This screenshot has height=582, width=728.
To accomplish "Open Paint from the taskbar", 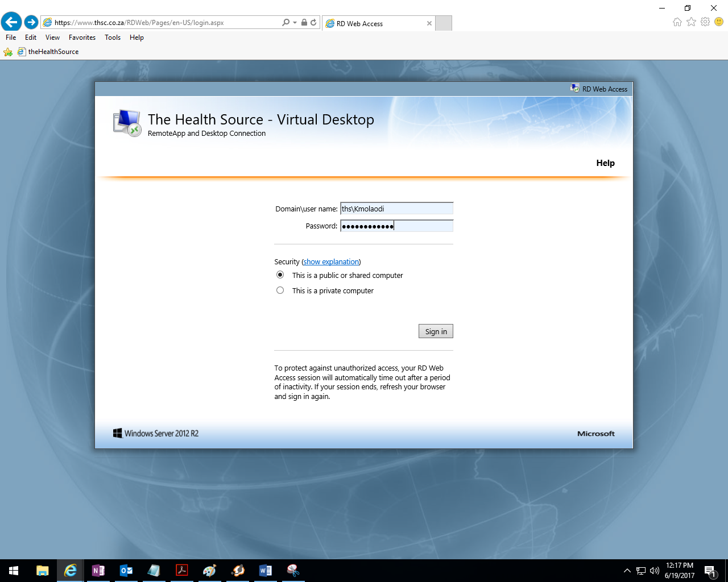I will 210,571.
